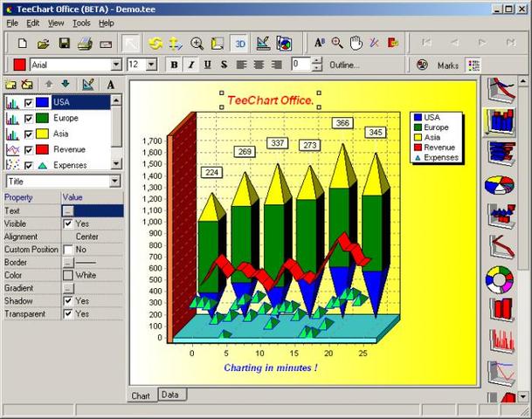Uncheck the USA series checkbox
This screenshot has height=419, width=532.
tap(29, 102)
